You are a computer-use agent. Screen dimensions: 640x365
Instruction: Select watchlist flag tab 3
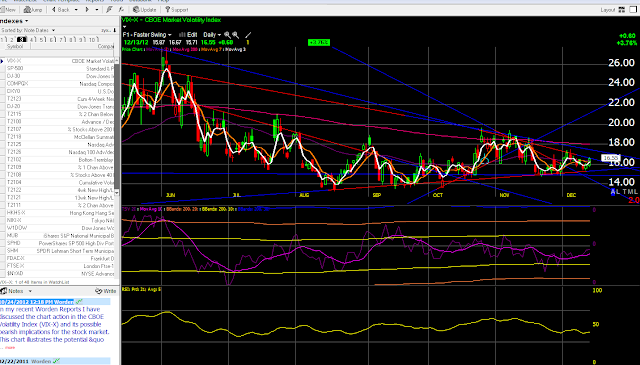pos(22,40)
